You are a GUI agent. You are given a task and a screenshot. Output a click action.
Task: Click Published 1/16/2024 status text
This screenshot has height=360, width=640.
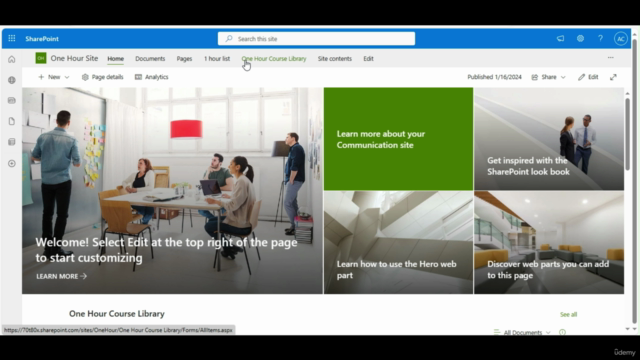(x=494, y=77)
